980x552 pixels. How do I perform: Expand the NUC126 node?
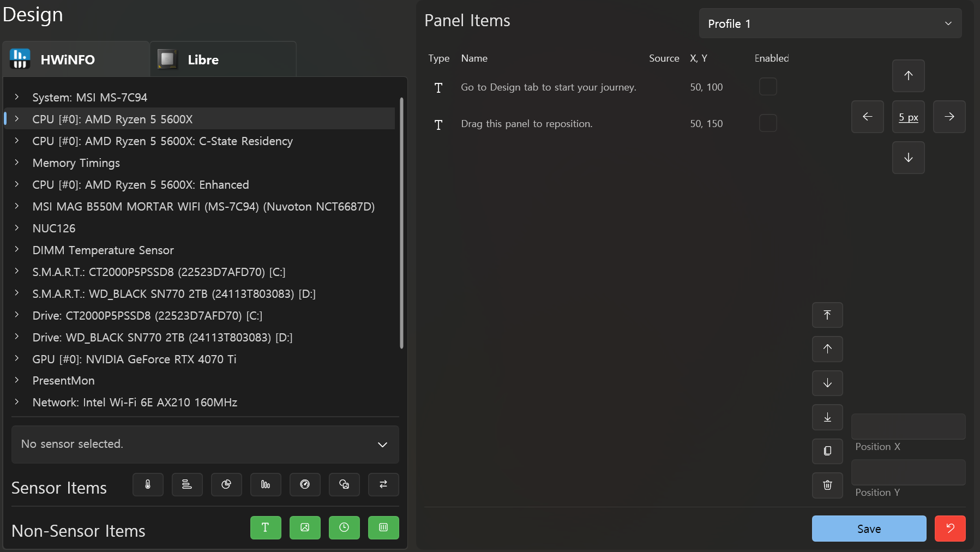pyautogui.click(x=17, y=227)
